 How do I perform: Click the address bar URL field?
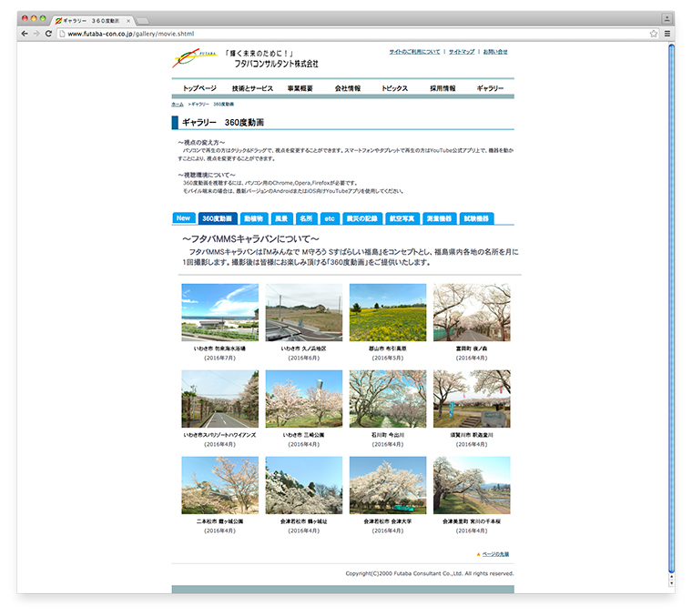pyautogui.click(x=346, y=34)
